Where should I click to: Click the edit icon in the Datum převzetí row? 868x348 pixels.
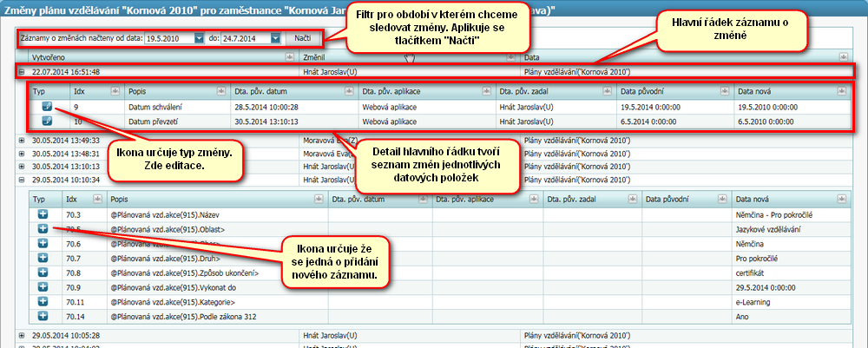(47, 121)
